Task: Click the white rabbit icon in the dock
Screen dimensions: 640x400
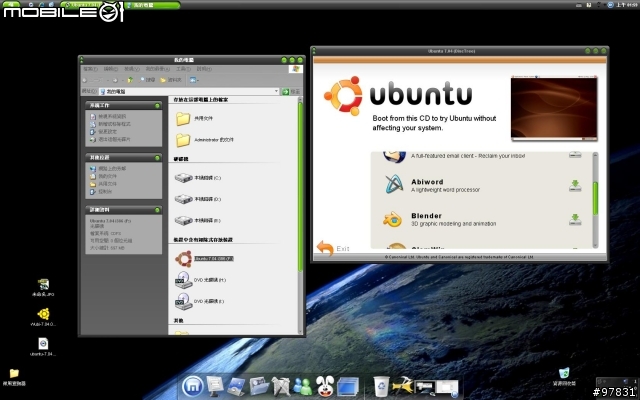Action: 325,386
